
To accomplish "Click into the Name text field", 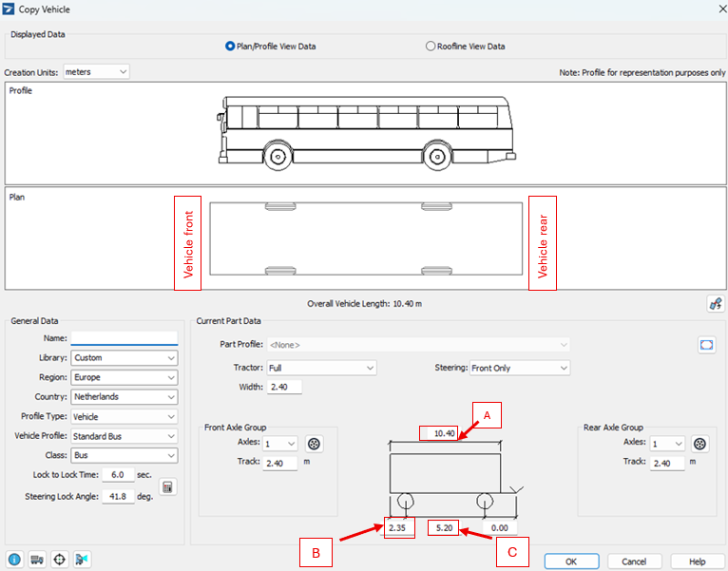I will [x=125, y=338].
